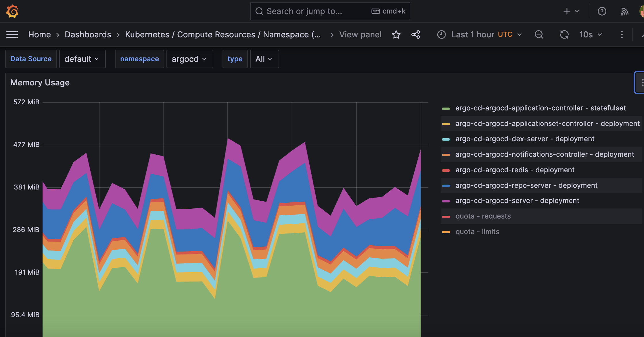Navigate to Home breadcrumb
Image resolution: width=644 pixels, height=337 pixels.
point(39,35)
